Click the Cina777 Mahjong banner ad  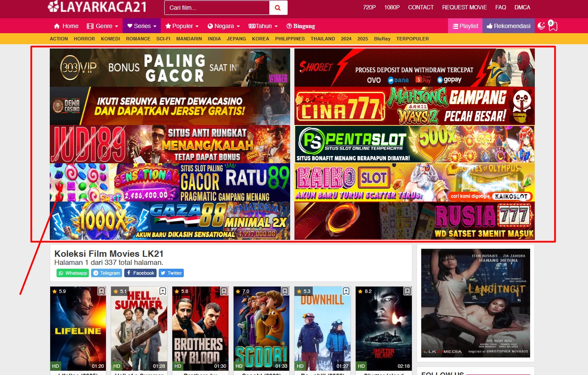click(414, 106)
